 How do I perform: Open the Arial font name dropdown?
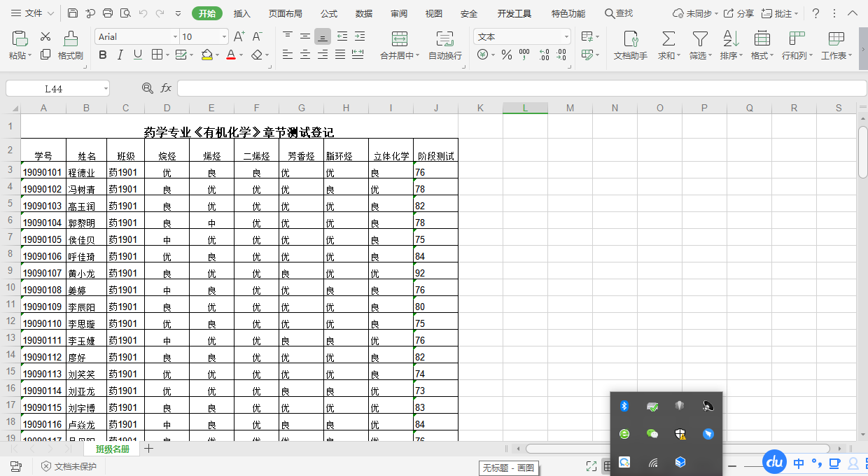pyautogui.click(x=175, y=37)
